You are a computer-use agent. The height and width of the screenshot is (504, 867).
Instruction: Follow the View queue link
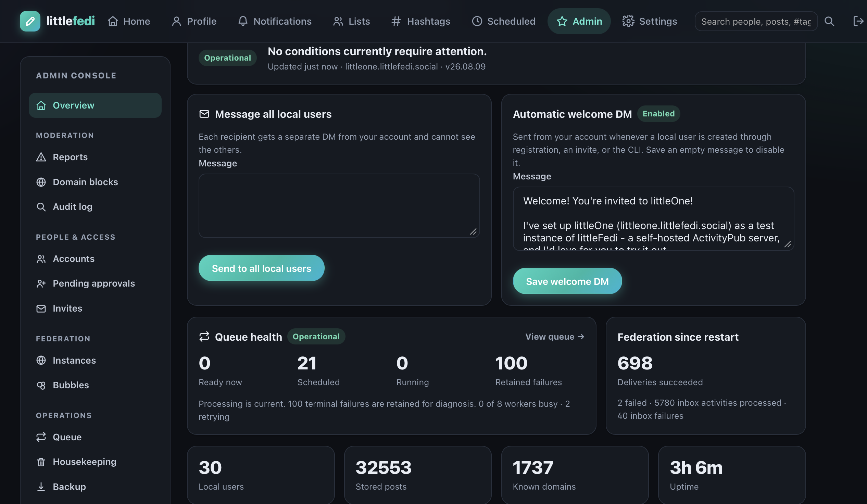pyautogui.click(x=555, y=337)
